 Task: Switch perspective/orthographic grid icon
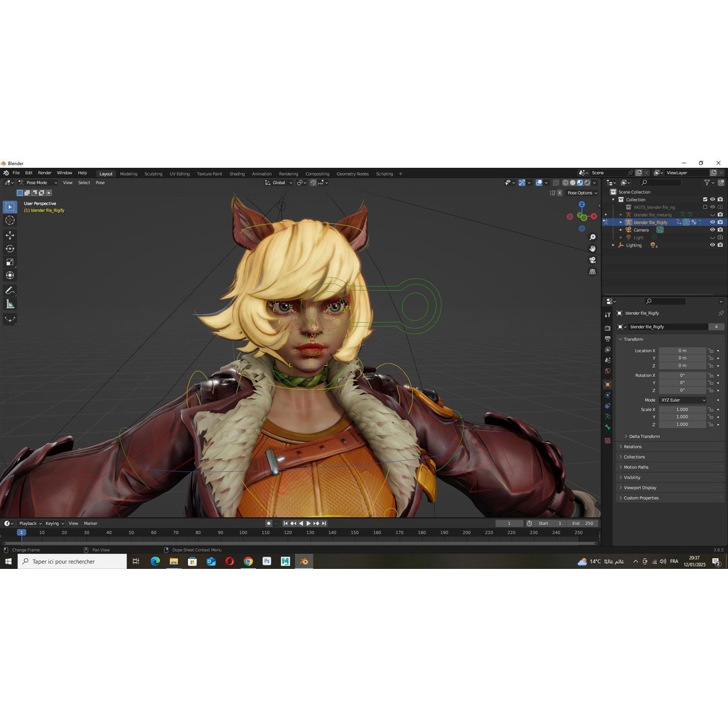pyautogui.click(x=593, y=272)
